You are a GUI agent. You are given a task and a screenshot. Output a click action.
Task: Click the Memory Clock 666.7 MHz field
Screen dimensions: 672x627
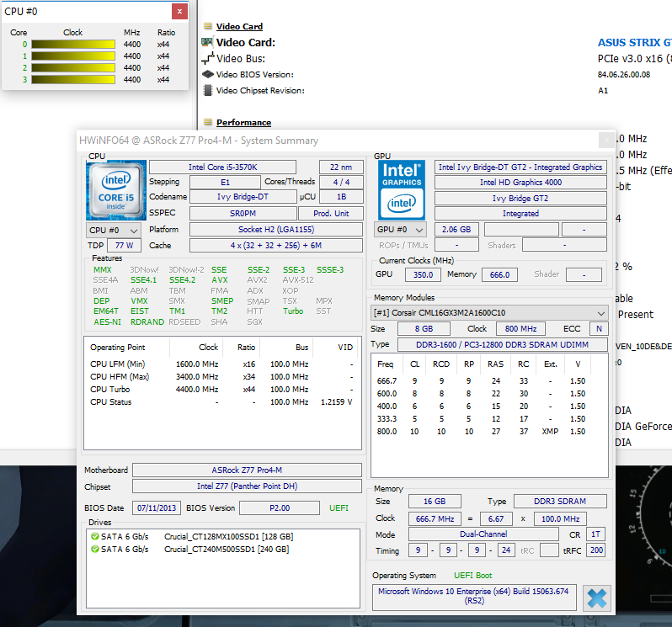[435, 519]
